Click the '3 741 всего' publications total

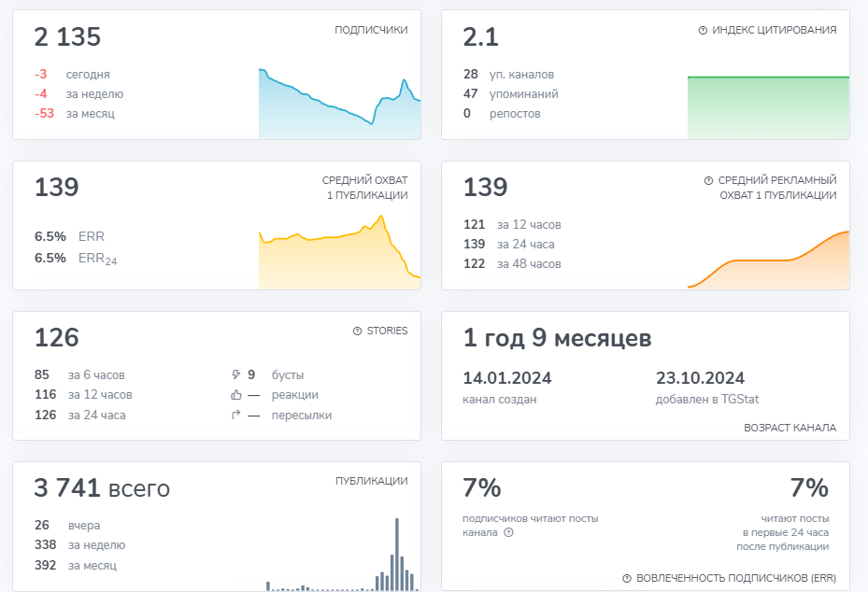102,487
